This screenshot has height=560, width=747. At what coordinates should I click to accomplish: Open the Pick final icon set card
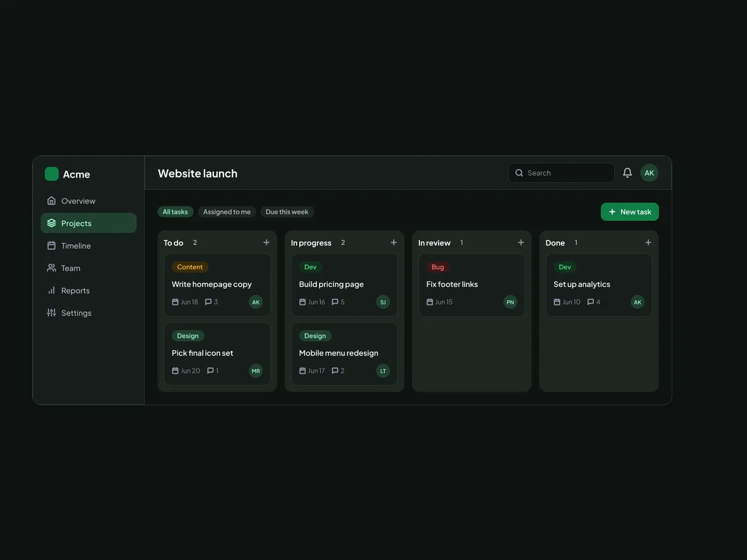coord(217,354)
